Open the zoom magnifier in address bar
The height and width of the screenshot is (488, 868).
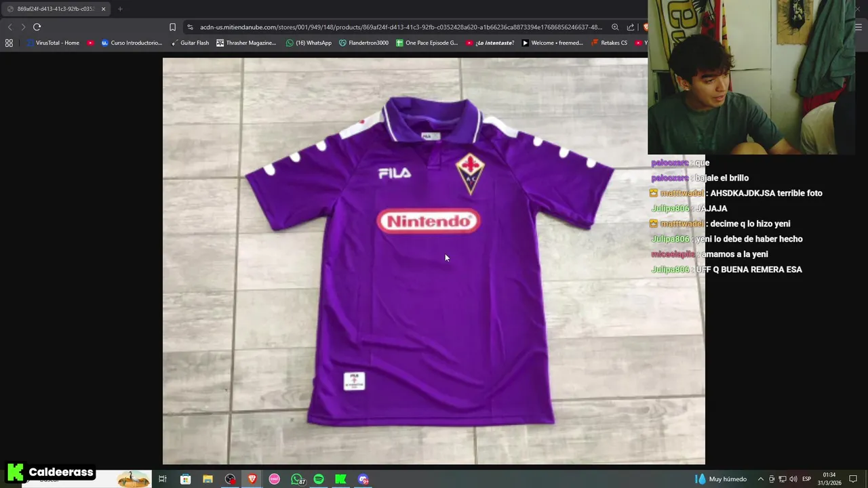coord(615,27)
